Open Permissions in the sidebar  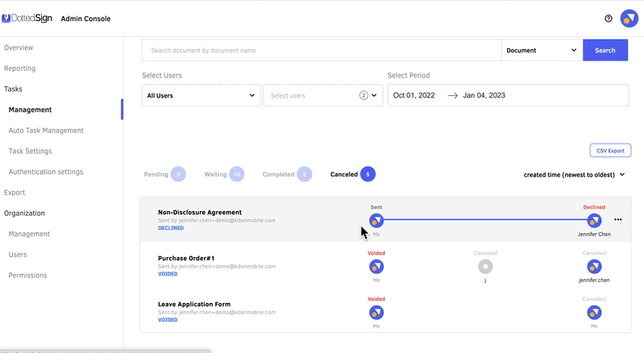point(27,276)
